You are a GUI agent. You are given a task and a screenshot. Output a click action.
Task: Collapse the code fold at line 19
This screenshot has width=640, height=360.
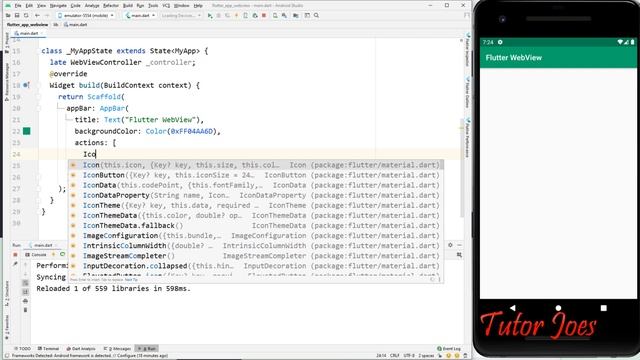(x=38, y=97)
